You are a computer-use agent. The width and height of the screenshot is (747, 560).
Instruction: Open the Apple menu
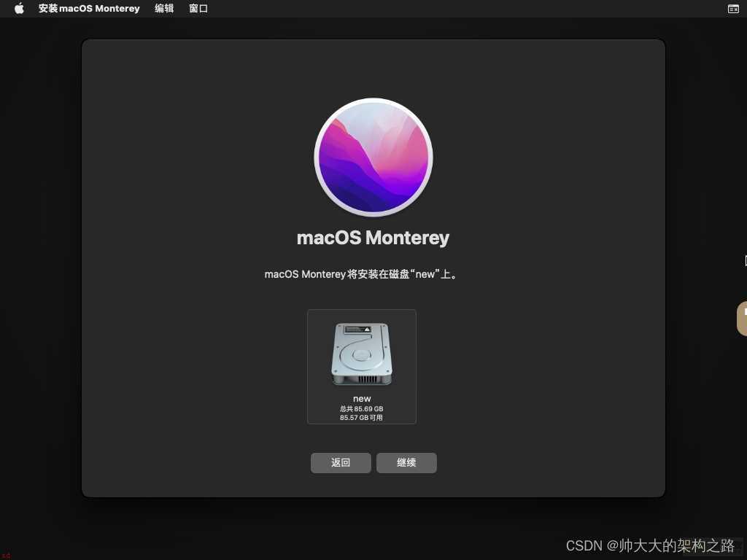[19, 8]
